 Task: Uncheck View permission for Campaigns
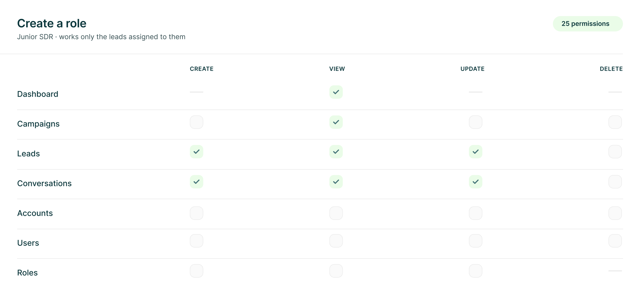[336, 122]
